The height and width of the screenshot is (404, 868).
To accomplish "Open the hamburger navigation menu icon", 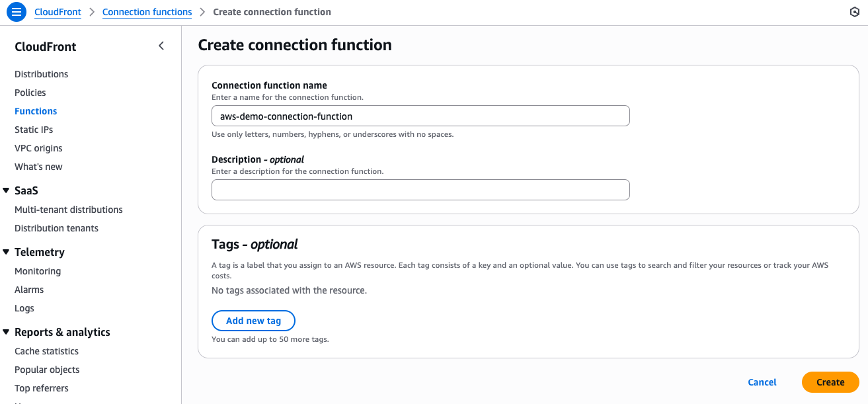I will click(x=17, y=12).
